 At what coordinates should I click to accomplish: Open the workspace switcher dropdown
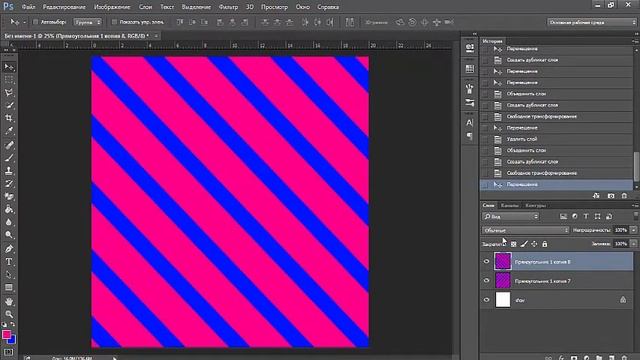click(x=591, y=22)
